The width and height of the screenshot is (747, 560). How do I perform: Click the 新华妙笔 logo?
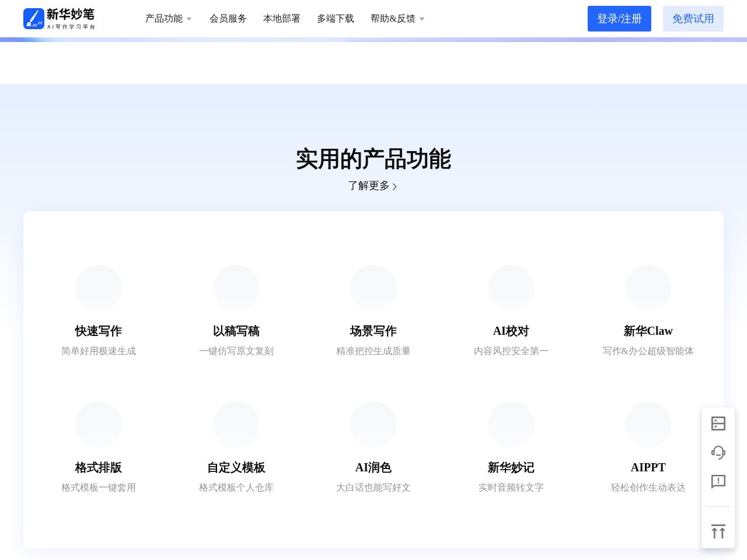click(59, 19)
